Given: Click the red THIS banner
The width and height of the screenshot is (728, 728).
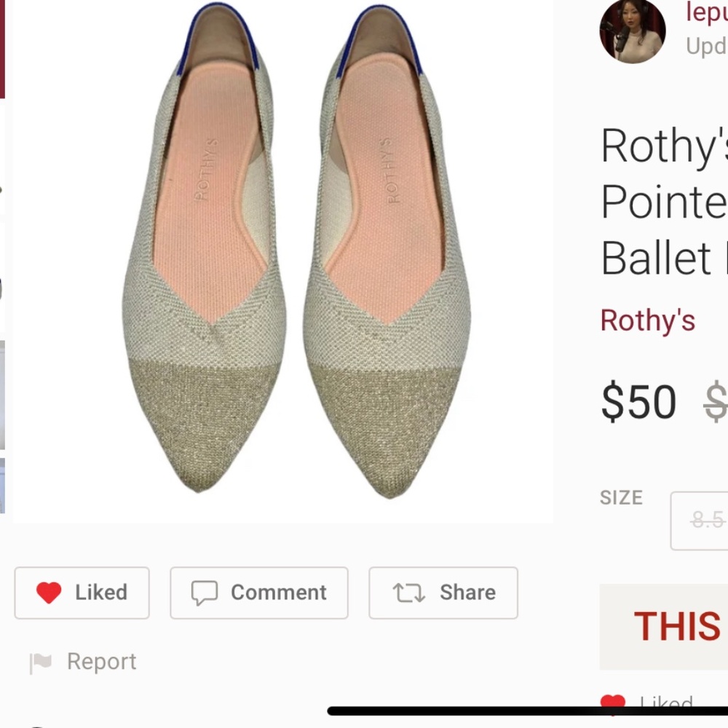Looking at the screenshot, I should point(676,626).
